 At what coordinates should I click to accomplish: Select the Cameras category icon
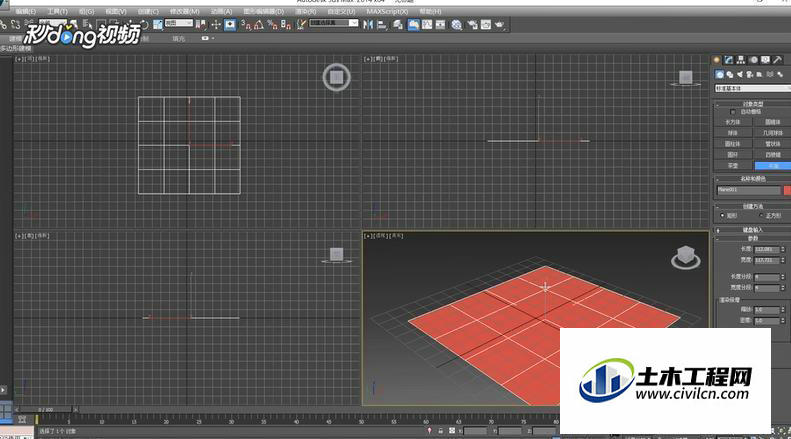tap(750, 74)
